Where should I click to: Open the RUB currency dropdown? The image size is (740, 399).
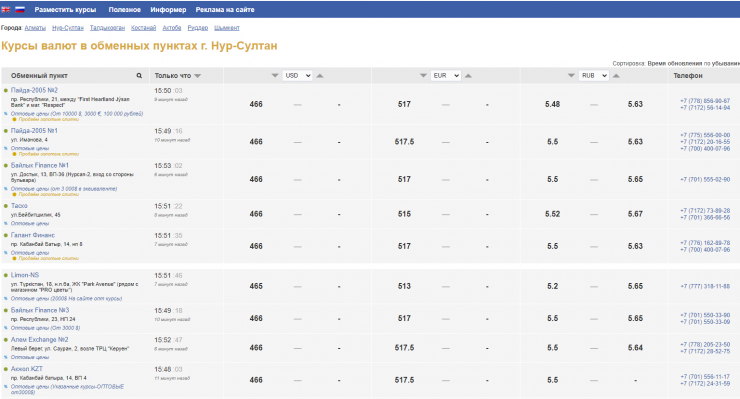pos(594,76)
